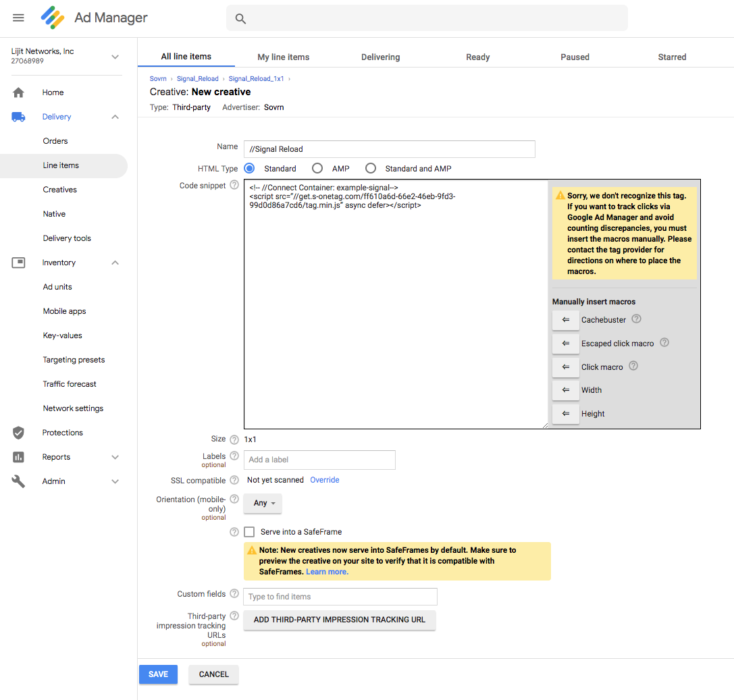
Task: Click the search magnifier icon
Action: pyautogui.click(x=240, y=18)
